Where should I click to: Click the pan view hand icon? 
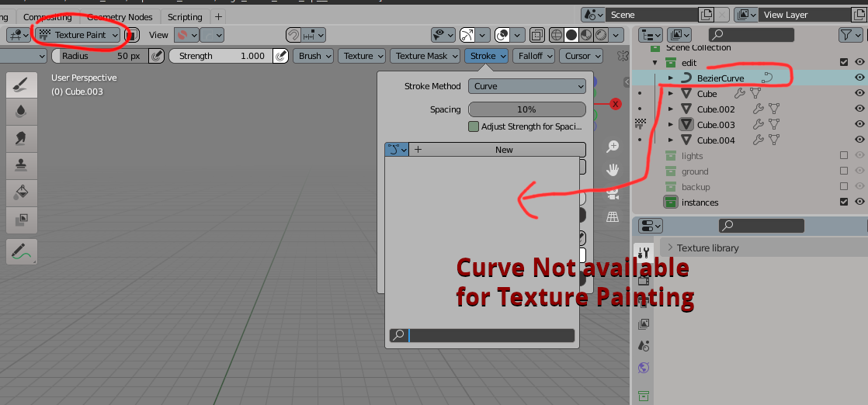tap(613, 170)
